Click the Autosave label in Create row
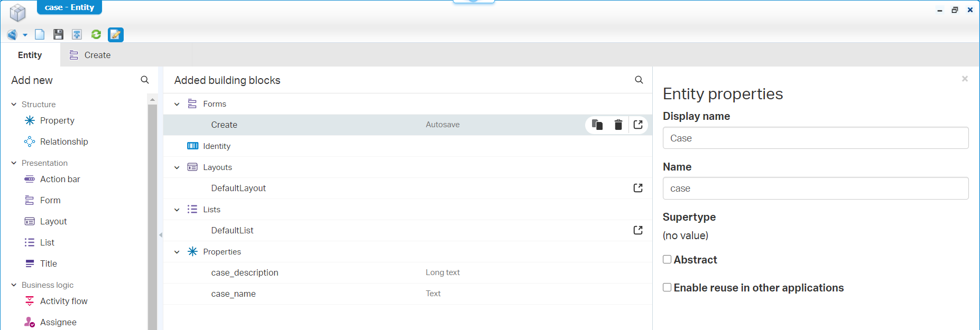This screenshot has width=980, height=330. (x=442, y=125)
